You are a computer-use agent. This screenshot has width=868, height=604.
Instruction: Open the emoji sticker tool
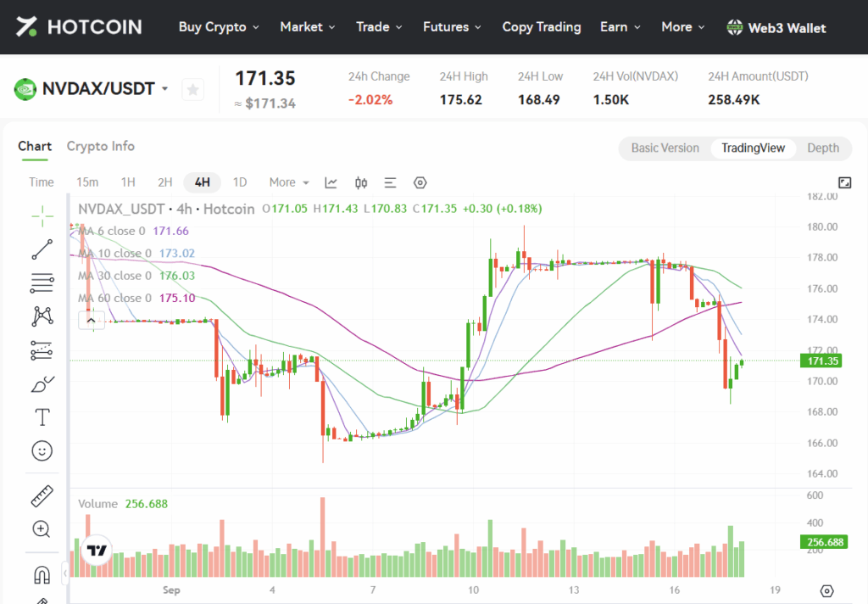[42, 450]
